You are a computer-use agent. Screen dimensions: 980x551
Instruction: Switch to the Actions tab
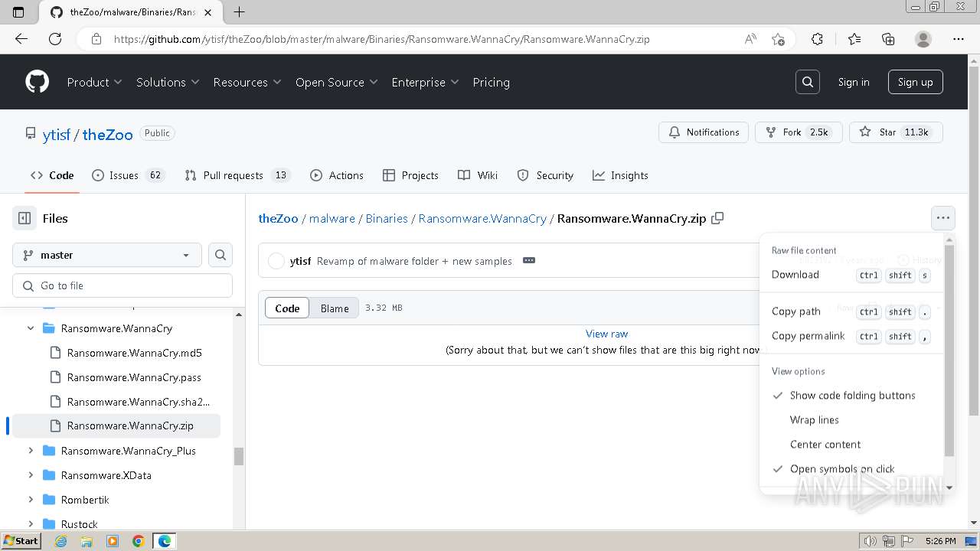tap(337, 175)
